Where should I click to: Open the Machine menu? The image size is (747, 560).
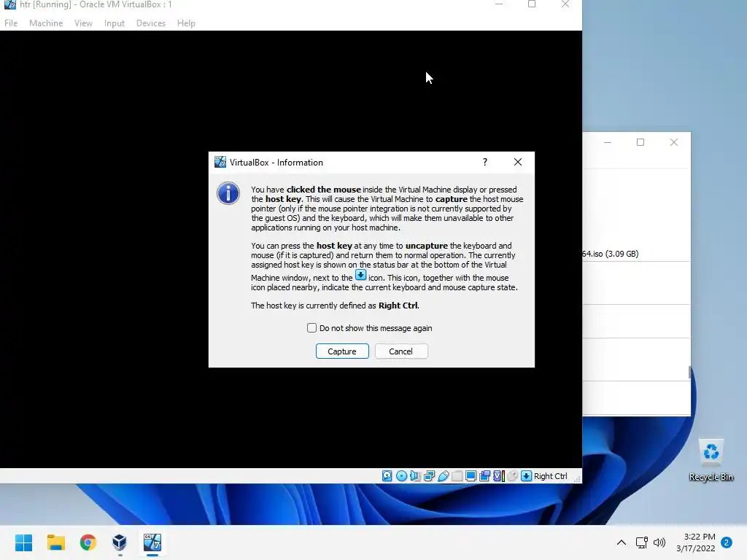(x=46, y=23)
